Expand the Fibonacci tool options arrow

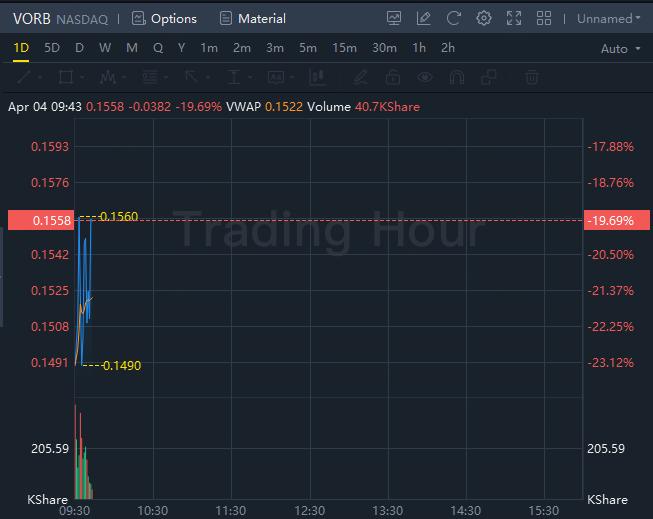pos(166,77)
